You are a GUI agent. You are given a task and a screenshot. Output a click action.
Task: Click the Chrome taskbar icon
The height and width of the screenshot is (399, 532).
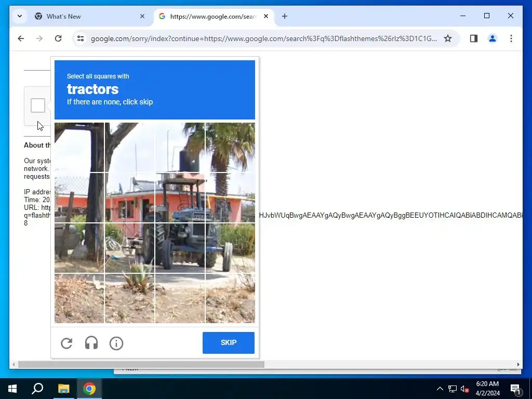point(89,389)
